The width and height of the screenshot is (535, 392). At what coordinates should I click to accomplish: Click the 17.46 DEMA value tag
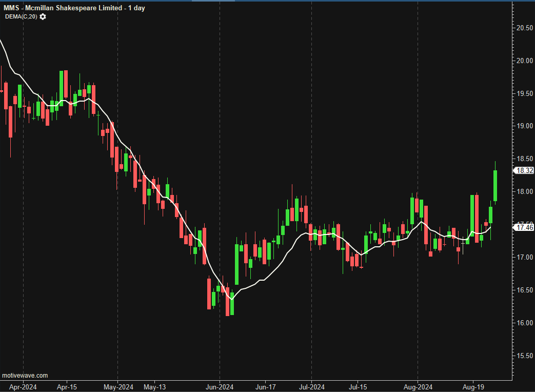point(523,227)
